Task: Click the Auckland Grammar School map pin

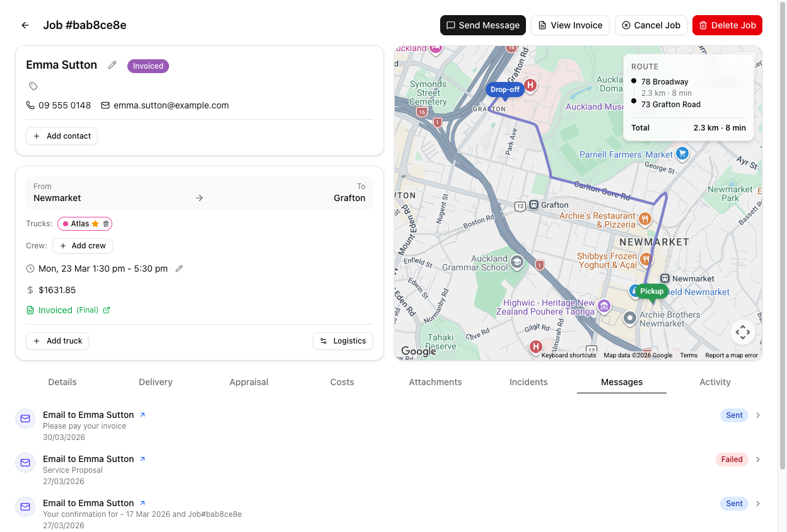Action: [x=517, y=262]
